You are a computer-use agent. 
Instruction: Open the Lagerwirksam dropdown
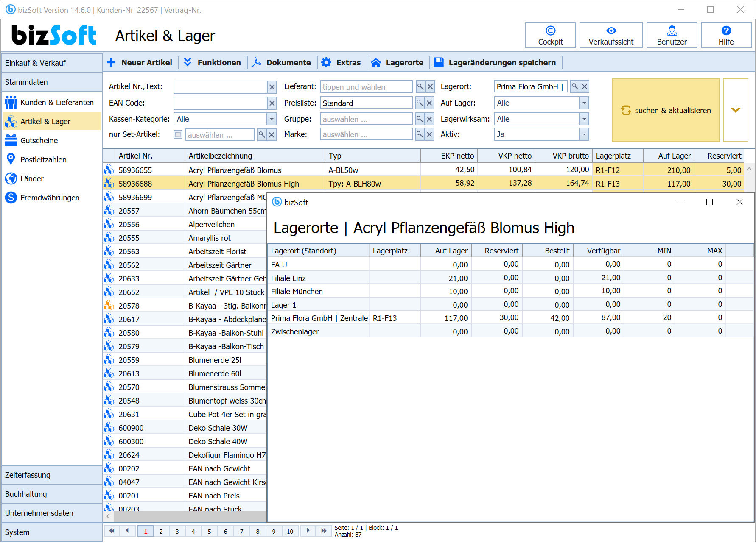584,119
